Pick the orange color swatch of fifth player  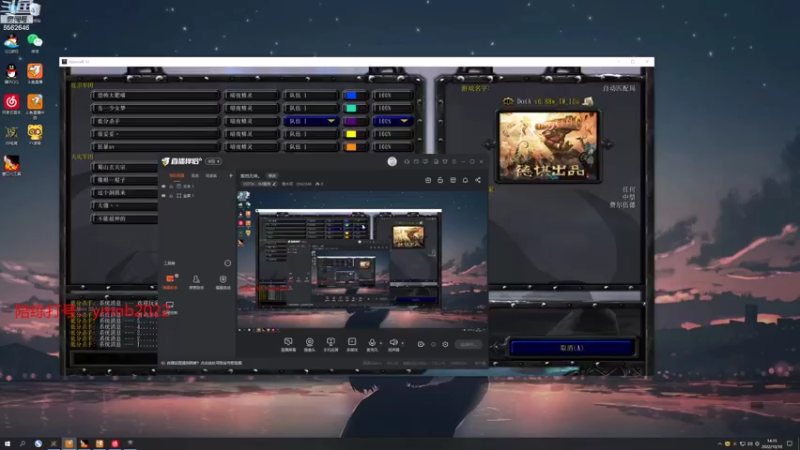coord(352,147)
